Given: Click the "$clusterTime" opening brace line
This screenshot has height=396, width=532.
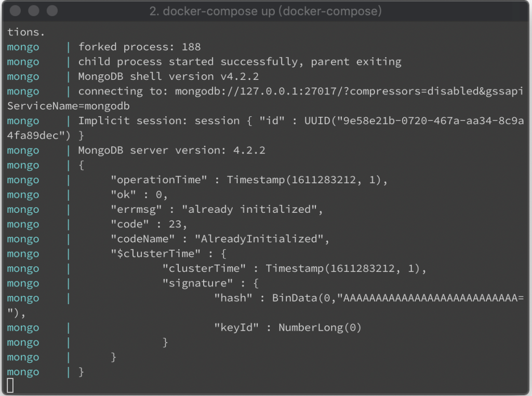Looking at the screenshot, I should (x=169, y=254).
